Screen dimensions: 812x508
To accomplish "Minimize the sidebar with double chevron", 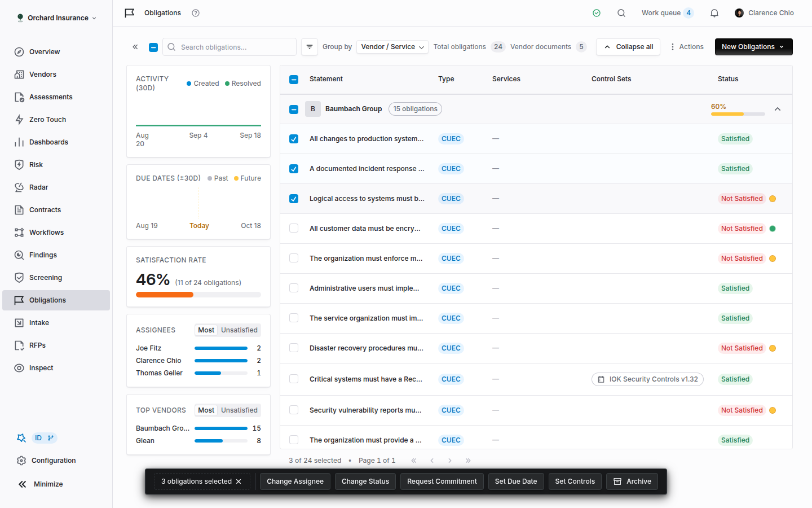I will (x=23, y=484).
